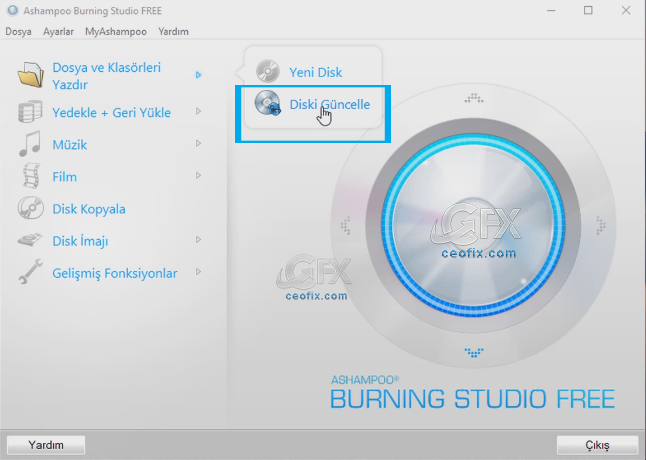Choose the Disk Kopyala label

pyautogui.click(x=89, y=209)
